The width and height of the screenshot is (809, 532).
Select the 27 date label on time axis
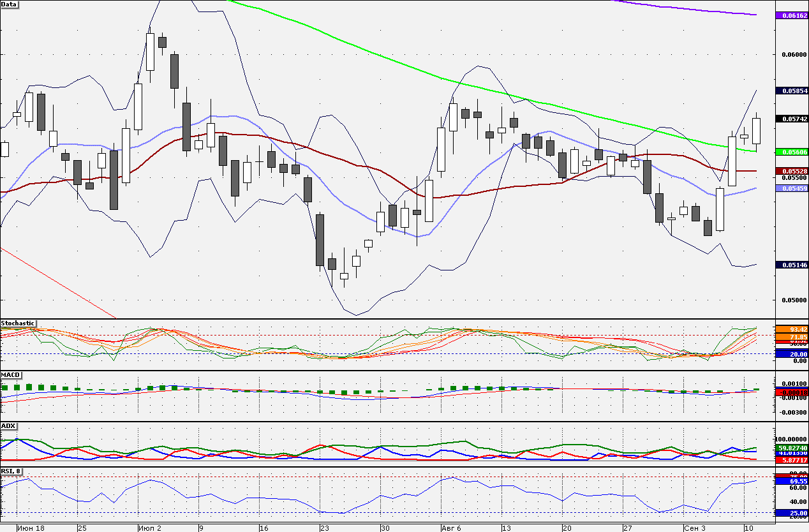(628, 528)
